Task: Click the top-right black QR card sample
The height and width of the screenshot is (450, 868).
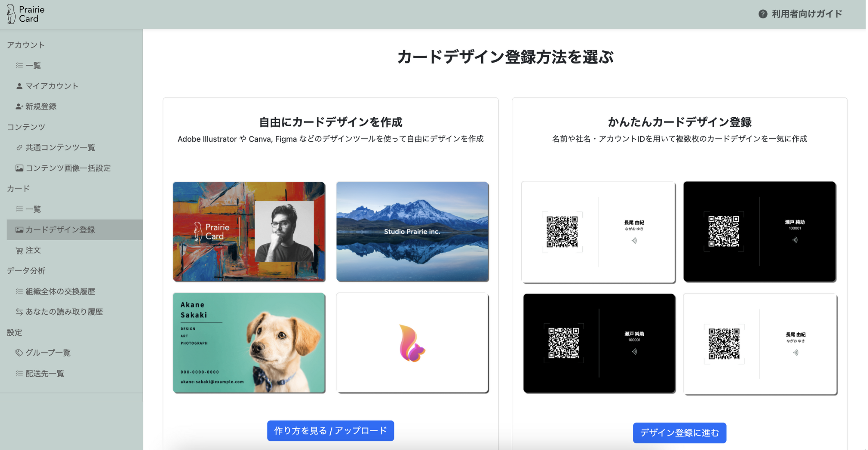Action: tap(759, 232)
